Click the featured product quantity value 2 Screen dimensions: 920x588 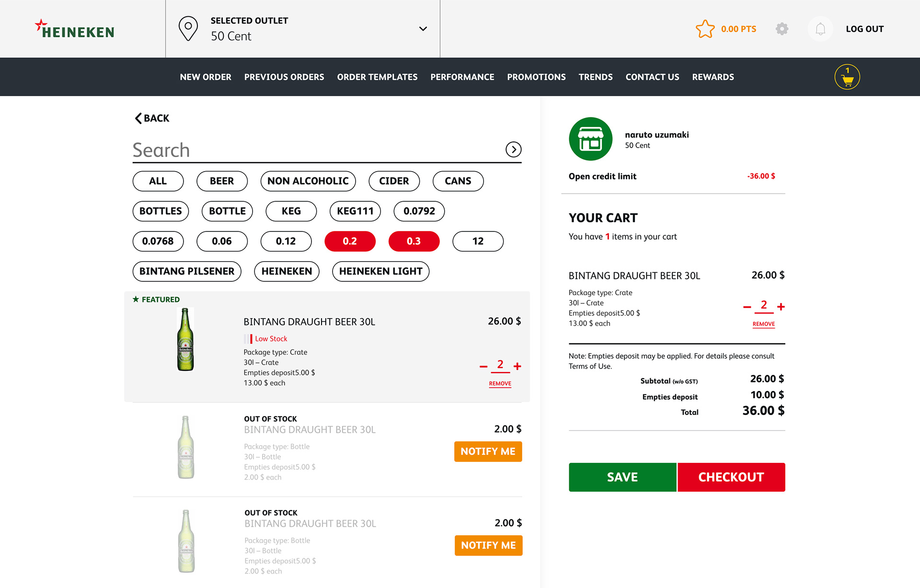point(500,365)
